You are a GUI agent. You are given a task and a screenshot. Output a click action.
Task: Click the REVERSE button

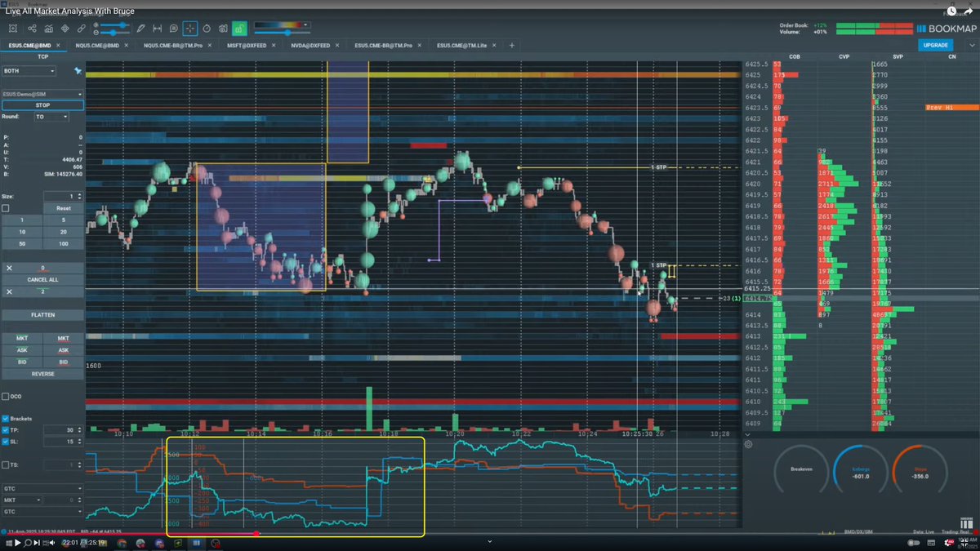click(x=42, y=374)
